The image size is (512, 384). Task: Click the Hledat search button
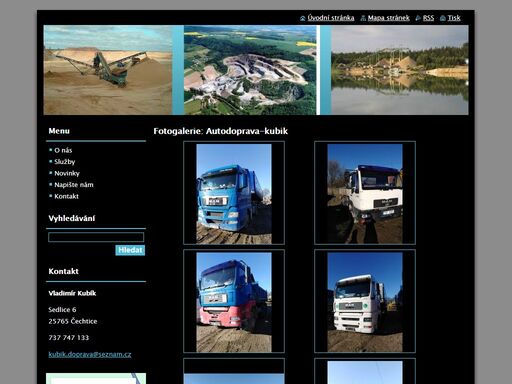[130, 250]
